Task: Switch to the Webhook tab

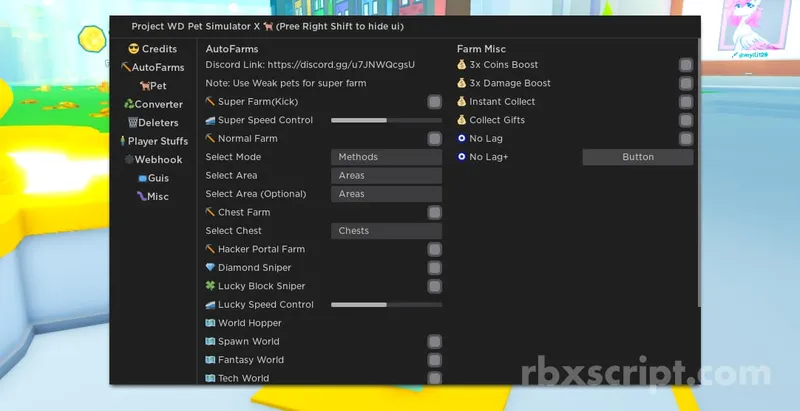Action: pos(153,160)
